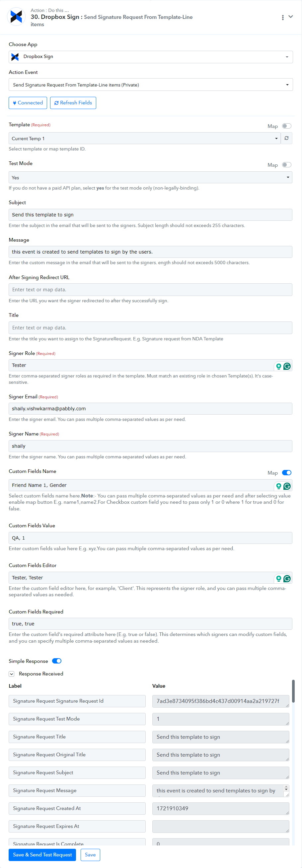Click the Dropbox Sign logo in header
Screen dimensions: 302x868
(x=16, y=17)
